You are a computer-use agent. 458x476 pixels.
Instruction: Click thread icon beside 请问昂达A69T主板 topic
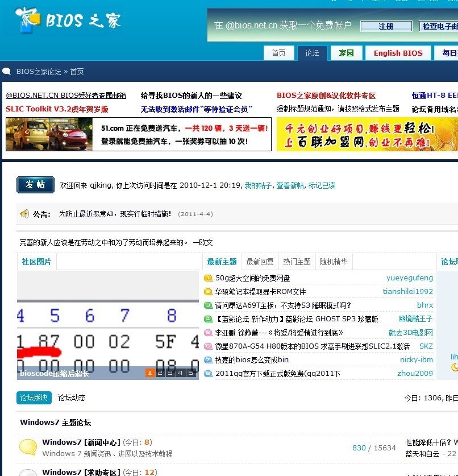pos(208,305)
